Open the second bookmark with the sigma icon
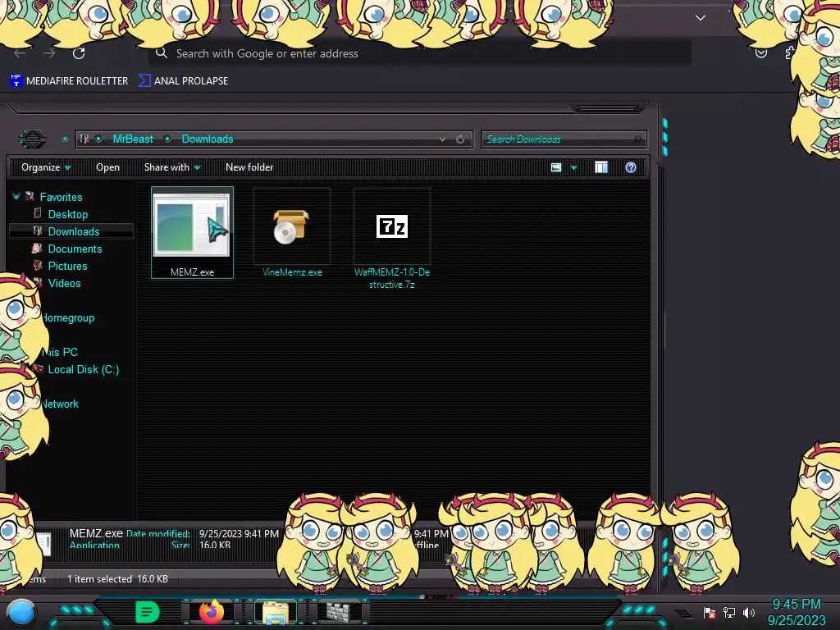Viewport: 840px width, 630px height. 183,81
